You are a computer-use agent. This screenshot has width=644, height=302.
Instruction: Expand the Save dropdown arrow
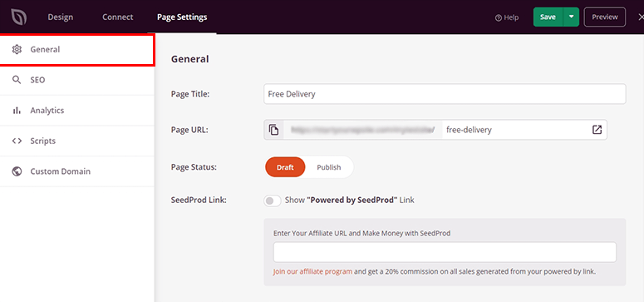pyautogui.click(x=571, y=17)
